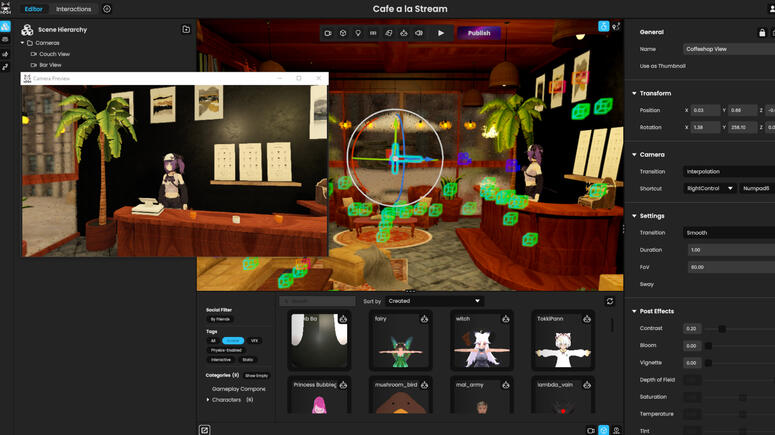This screenshot has height=435, width=775.
Task: Toggle the Physics-Enabled tag filter
Action: pyautogui.click(x=225, y=350)
